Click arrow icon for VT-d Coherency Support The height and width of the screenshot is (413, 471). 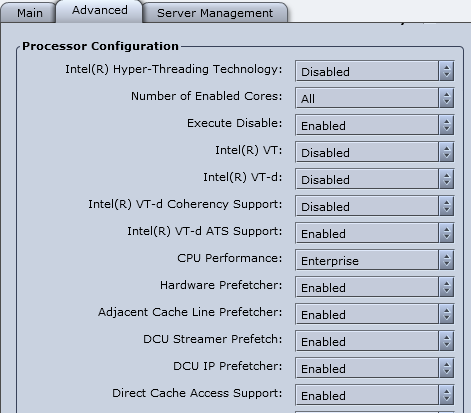click(447, 206)
